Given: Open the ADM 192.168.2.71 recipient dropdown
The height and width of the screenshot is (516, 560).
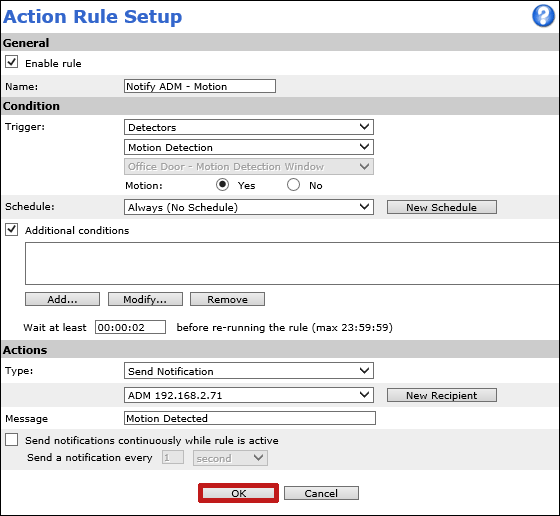Looking at the screenshot, I should click(x=249, y=395).
